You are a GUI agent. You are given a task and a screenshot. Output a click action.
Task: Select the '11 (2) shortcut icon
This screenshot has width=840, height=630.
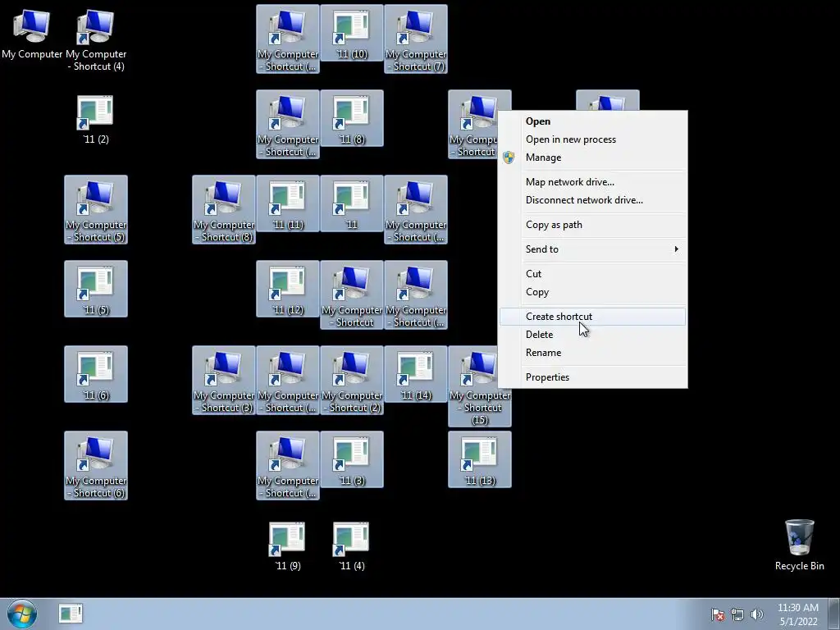(96, 119)
